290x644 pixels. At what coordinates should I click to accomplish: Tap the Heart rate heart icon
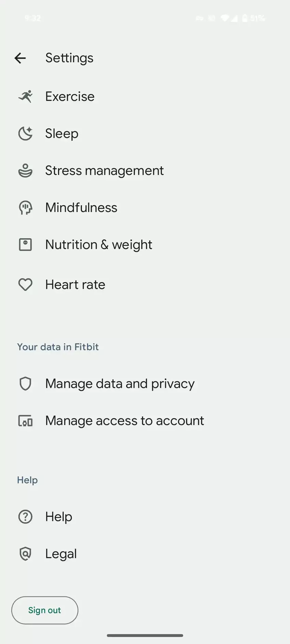25,285
